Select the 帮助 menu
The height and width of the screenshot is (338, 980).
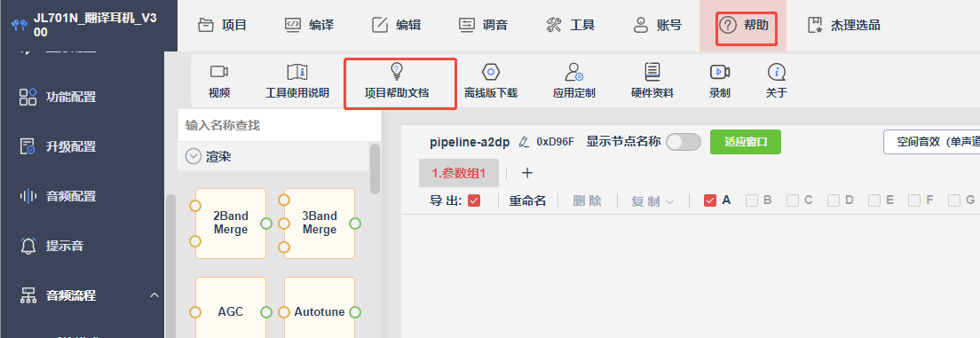click(x=744, y=25)
